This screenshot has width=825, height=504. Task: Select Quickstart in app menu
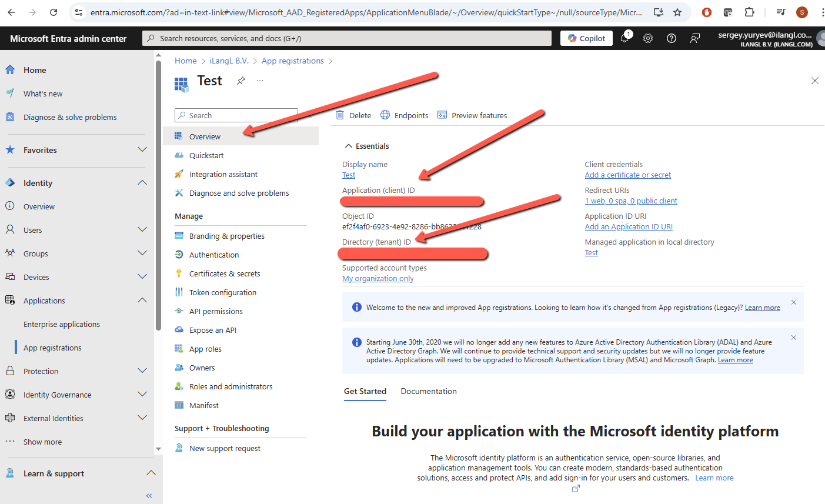pos(206,155)
